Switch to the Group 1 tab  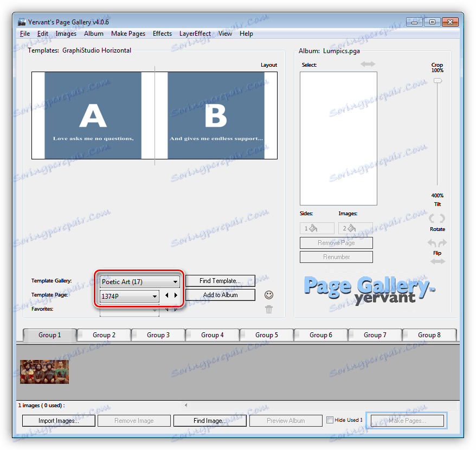(49, 335)
